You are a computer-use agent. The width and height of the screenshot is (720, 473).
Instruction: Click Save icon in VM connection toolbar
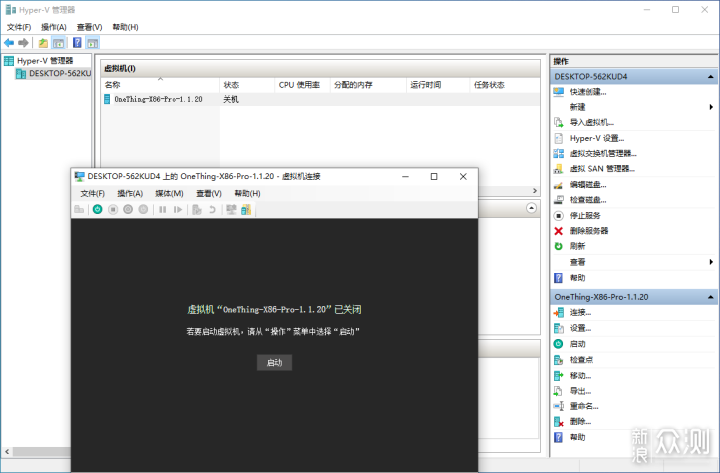point(143,209)
